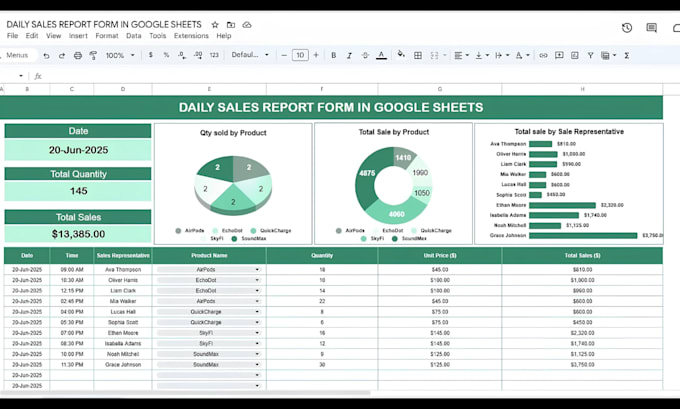Click the Move to folder icon
The width and height of the screenshot is (680, 409).
(x=231, y=25)
